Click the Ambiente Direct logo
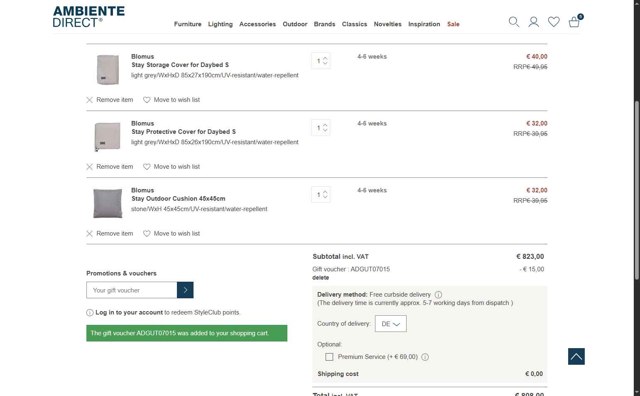This screenshot has width=640, height=396. click(89, 17)
